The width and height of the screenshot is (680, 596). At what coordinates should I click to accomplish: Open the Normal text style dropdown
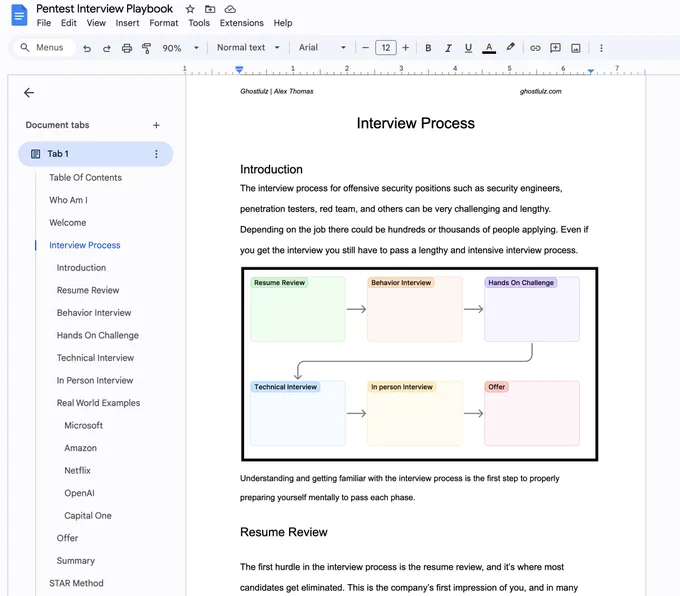point(248,47)
